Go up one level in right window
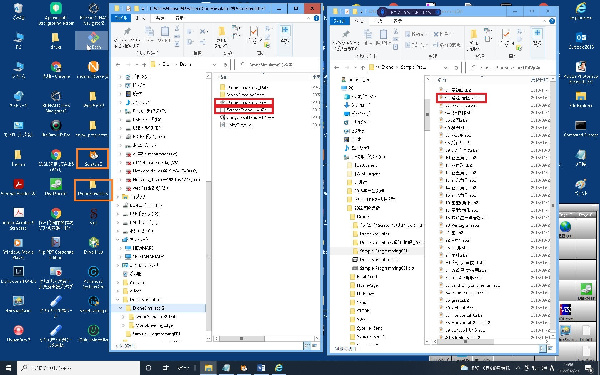The image size is (600, 375). (x=363, y=68)
